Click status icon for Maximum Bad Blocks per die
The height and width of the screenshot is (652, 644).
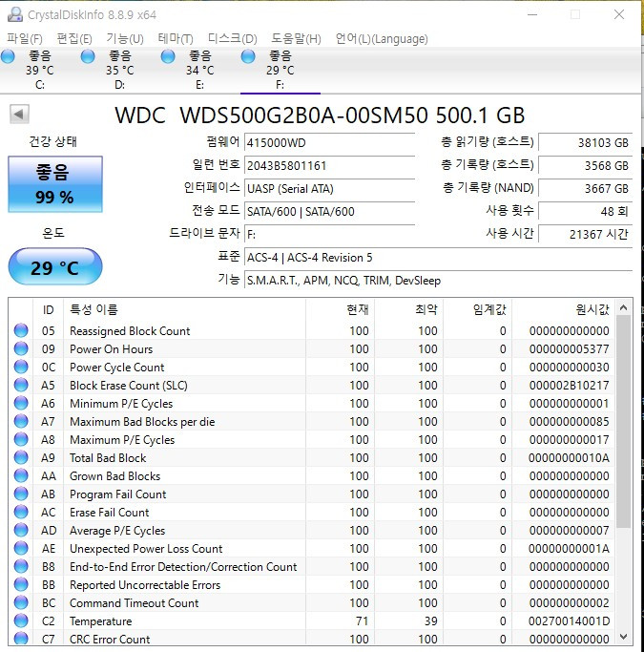(21, 421)
